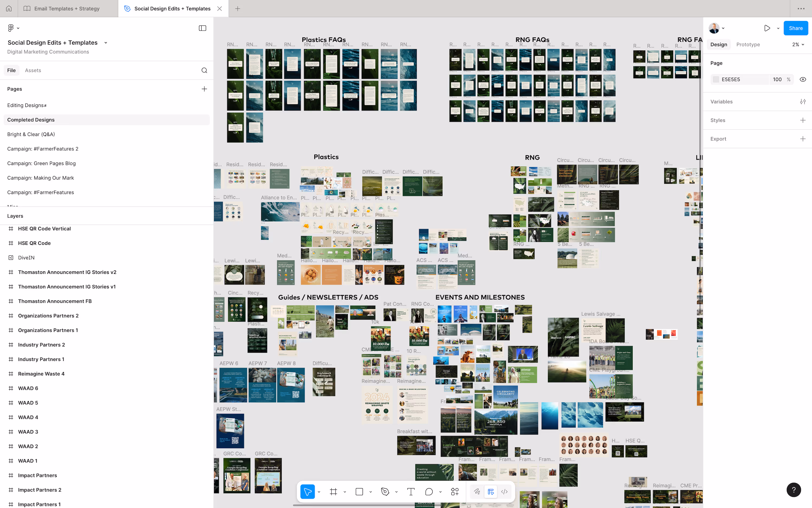812x508 pixels.
Task: Click frame icon of Industry Partners 1
Action: pyautogui.click(x=11, y=359)
